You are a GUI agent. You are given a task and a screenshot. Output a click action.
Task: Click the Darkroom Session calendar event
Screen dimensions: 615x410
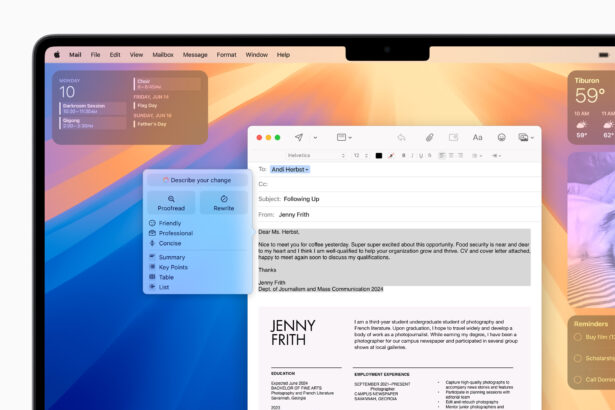(92, 108)
